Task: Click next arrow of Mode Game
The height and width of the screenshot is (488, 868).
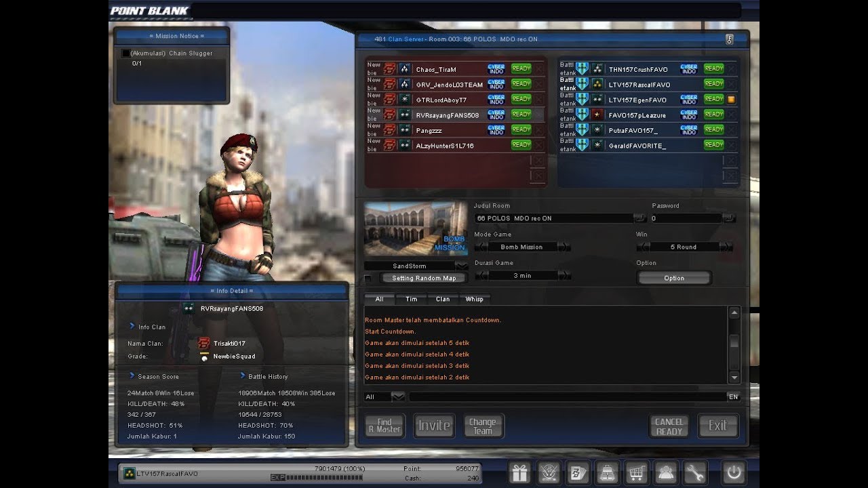Action: click(565, 247)
